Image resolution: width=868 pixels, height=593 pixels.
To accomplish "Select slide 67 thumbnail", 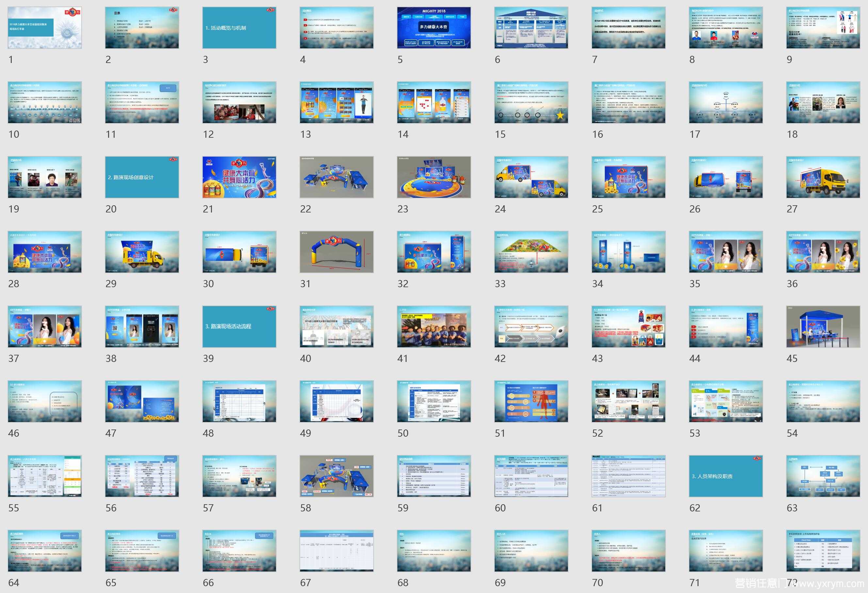I will point(336,551).
